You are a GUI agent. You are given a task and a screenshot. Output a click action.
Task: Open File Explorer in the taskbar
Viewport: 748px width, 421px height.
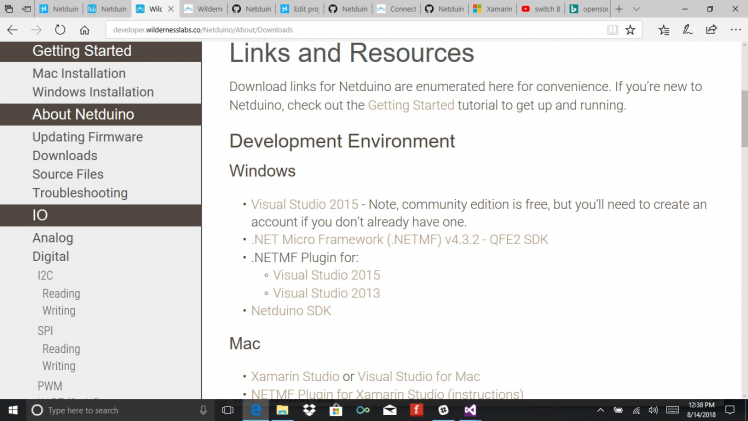click(x=283, y=410)
